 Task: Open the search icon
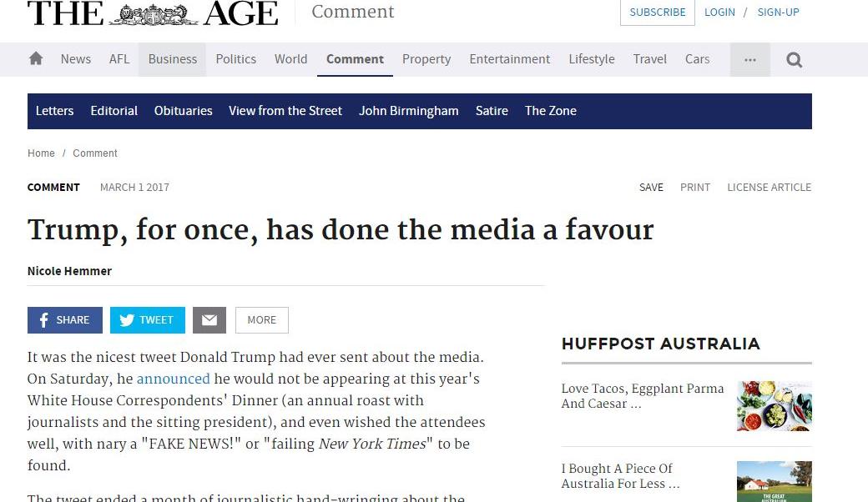point(793,59)
